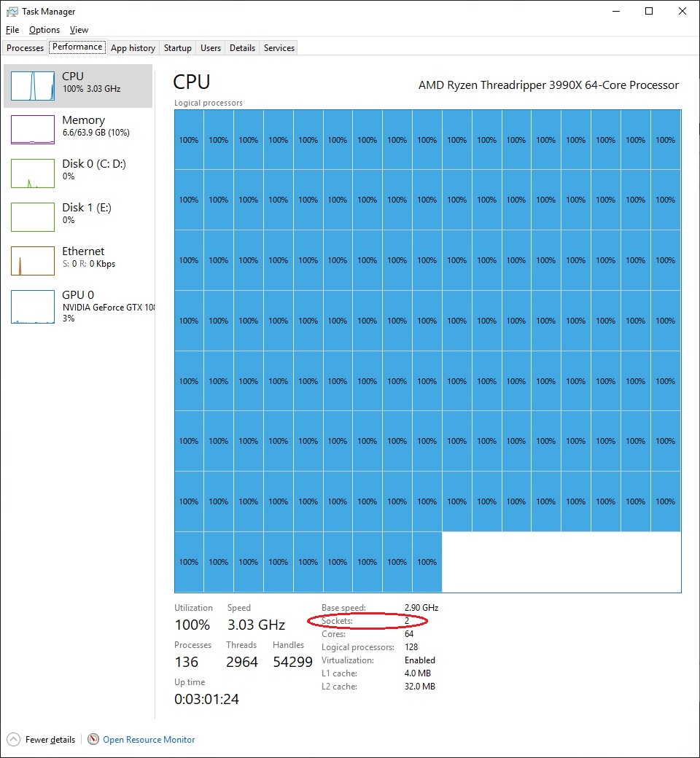Click the Utilization 100% value

coord(192,625)
